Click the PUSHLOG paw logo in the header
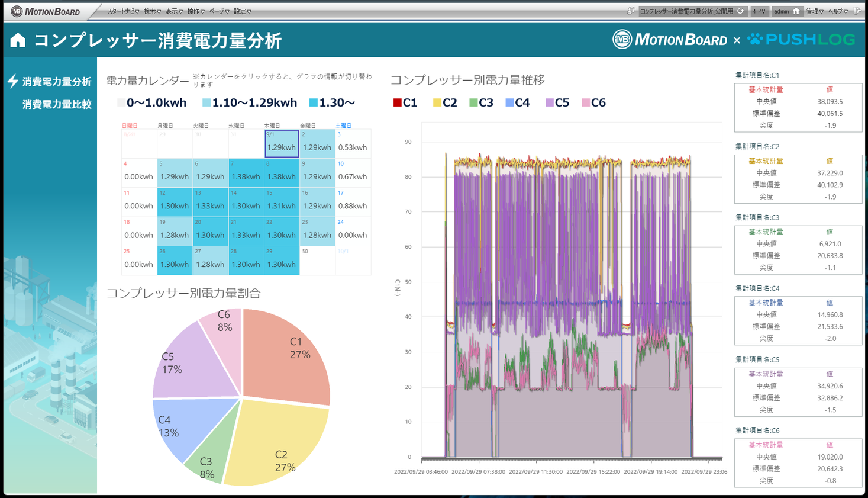Screen dimensions: 868x498 click(754, 39)
